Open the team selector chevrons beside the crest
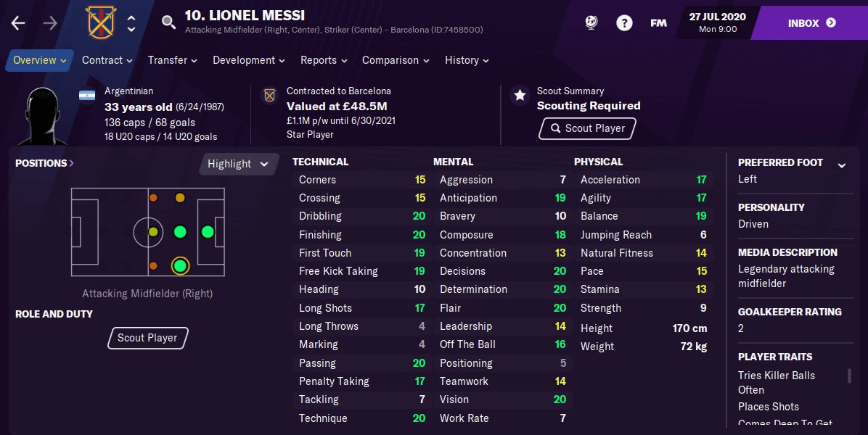The image size is (868, 435). pos(131,22)
